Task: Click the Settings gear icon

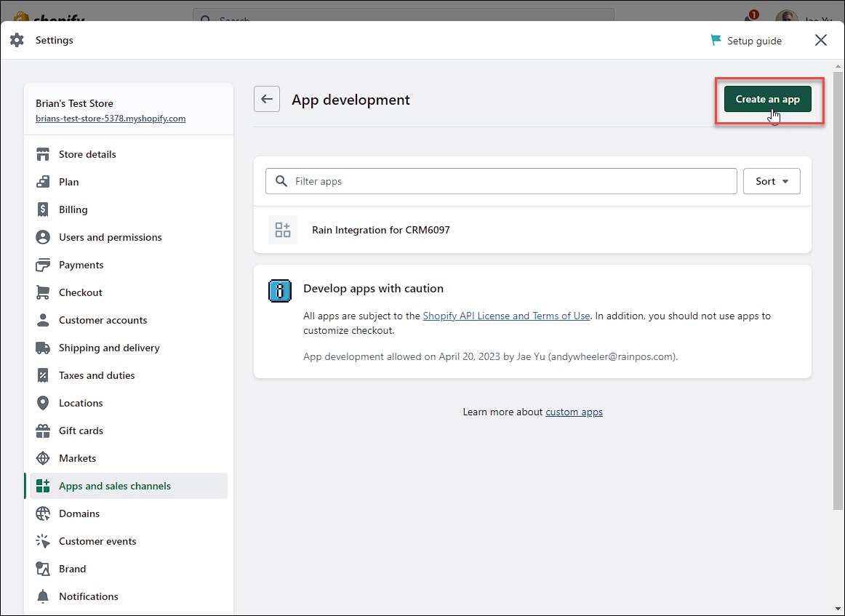Action: [17, 40]
